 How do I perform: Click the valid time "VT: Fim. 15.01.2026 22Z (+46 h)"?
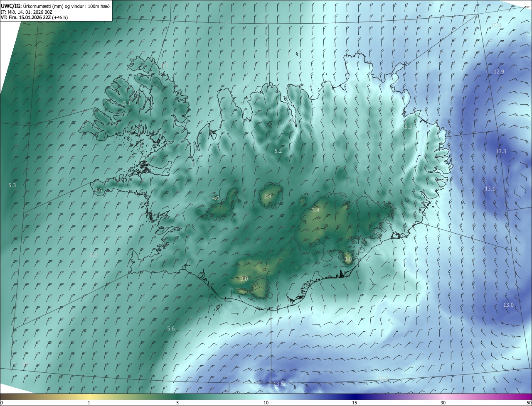pos(34,17)
